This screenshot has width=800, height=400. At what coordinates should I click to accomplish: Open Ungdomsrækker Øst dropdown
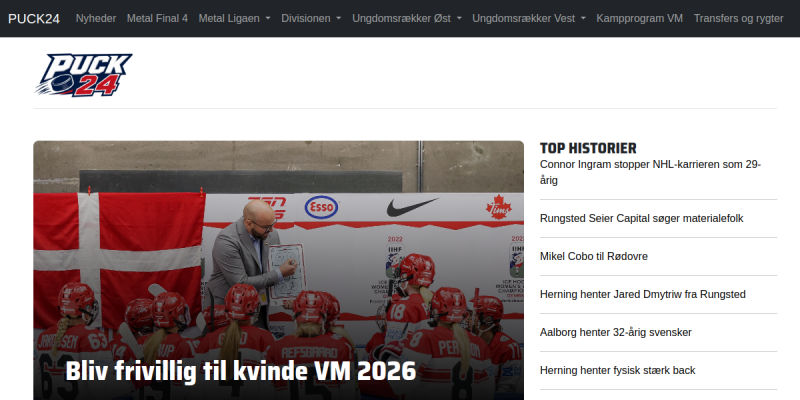[x=407, y=18]
